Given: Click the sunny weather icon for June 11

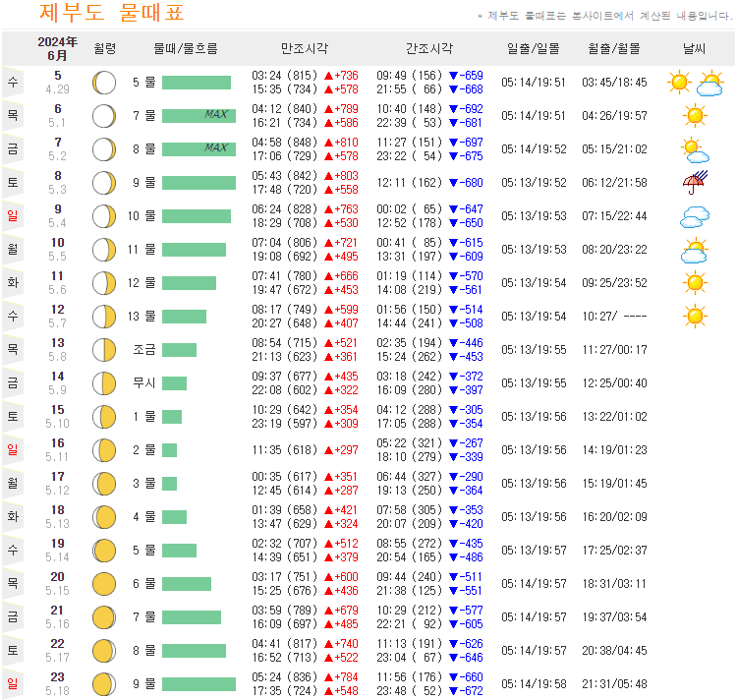Looking at the screenshot, I should point(695,283).
